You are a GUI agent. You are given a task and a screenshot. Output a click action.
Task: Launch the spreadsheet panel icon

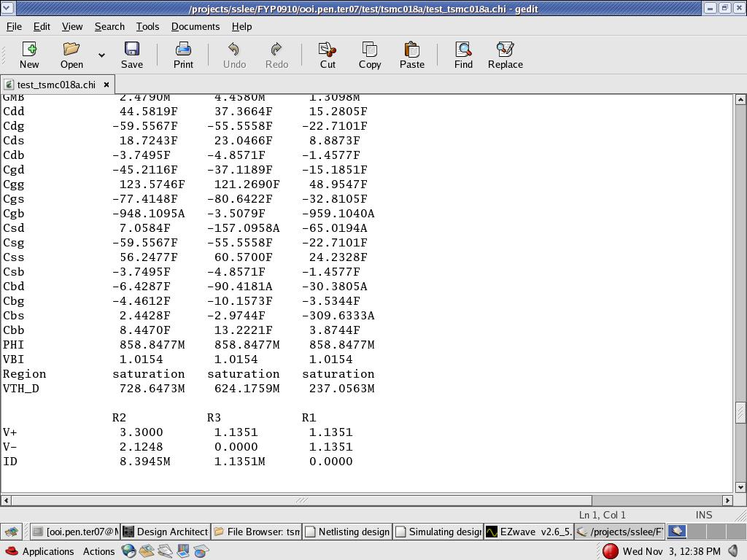point(201,551)
